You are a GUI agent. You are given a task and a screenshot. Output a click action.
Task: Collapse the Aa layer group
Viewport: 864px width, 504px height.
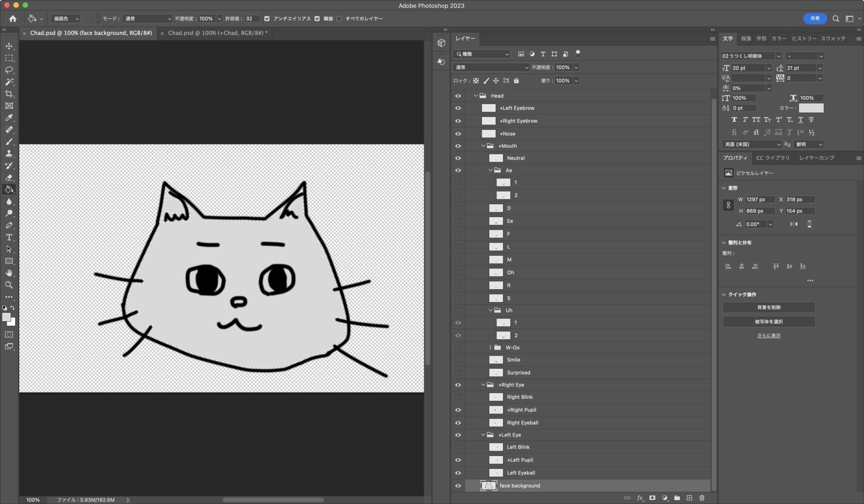490,170
